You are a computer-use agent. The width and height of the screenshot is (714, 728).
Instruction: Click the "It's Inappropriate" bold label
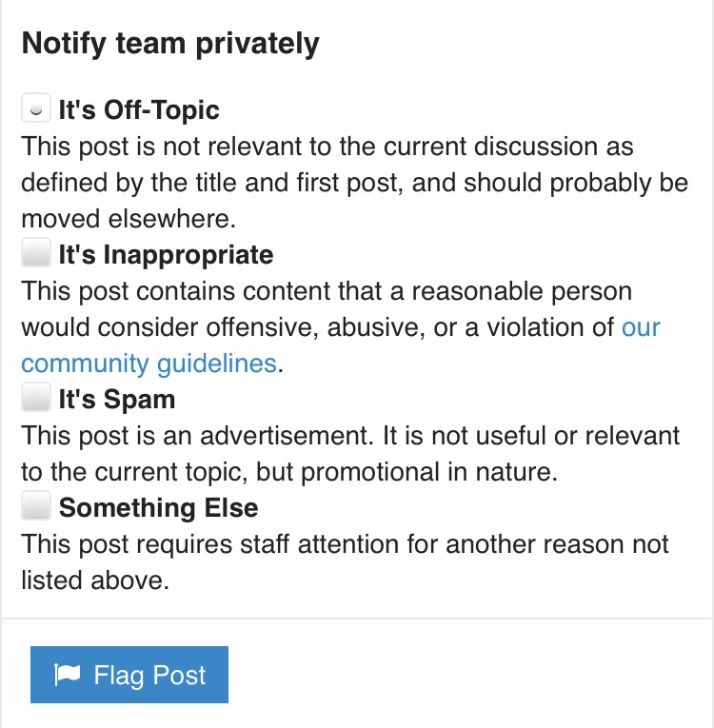[166, 255]
